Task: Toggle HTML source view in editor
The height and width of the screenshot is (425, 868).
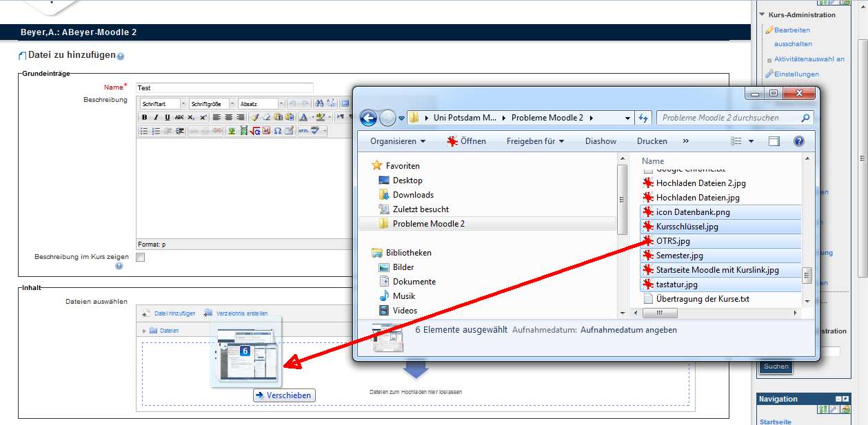Action: coord(303,131)
